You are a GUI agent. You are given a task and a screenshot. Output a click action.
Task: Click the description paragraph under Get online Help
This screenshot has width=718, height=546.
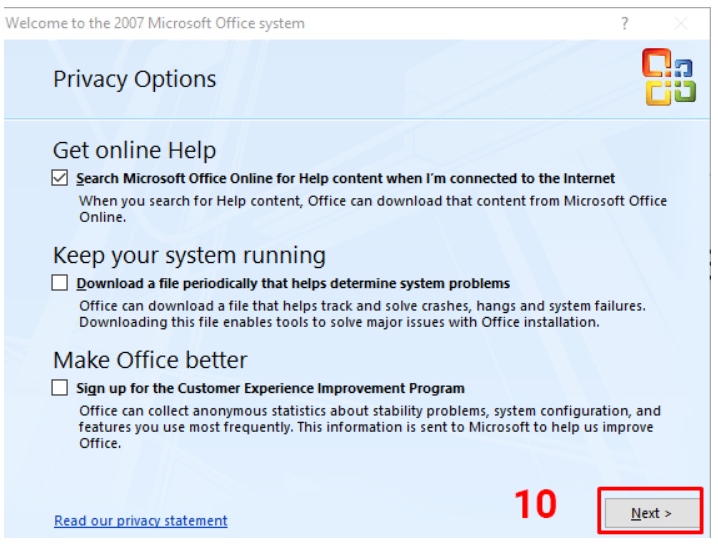[372, 208]
